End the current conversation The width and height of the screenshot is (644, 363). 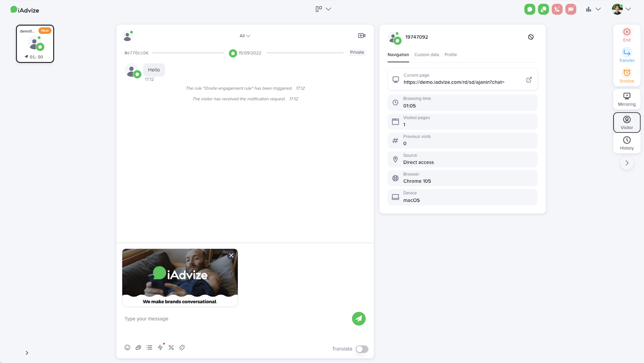pos(627,35)
